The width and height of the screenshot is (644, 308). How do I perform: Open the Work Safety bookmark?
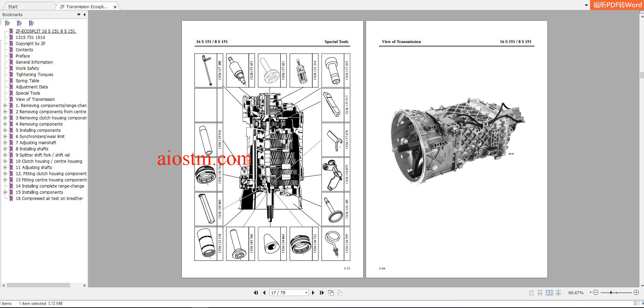click(27, 68)
